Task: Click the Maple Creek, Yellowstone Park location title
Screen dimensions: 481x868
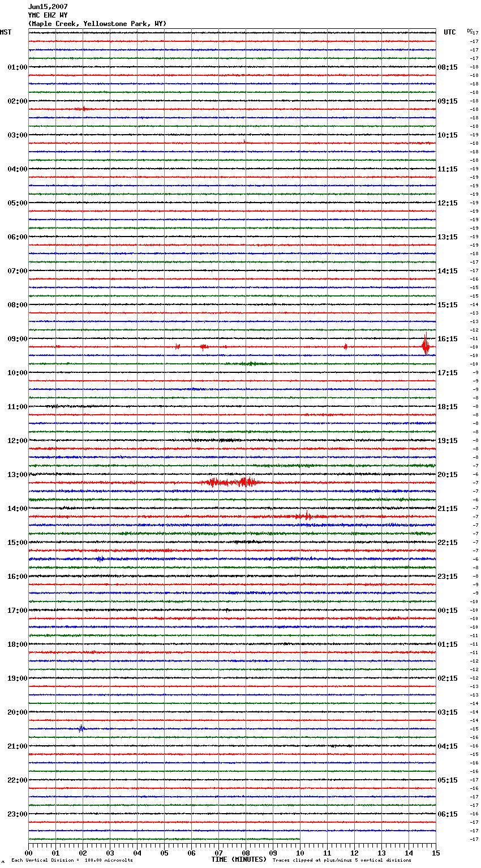Action: [x=97, y=24]
